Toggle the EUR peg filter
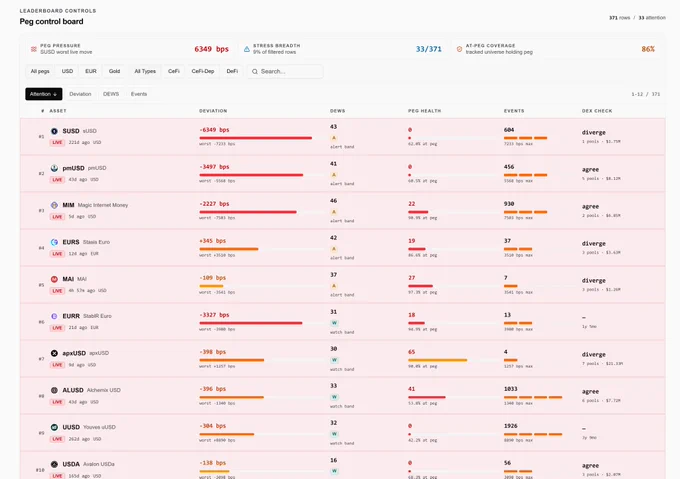Screen dimensions: 680x479 coord(91,71)
